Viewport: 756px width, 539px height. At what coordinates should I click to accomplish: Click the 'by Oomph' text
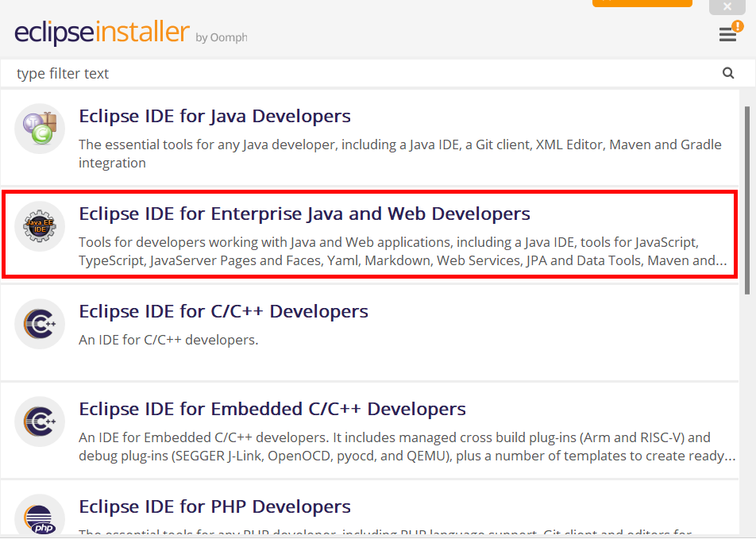pyautogui.click(x=222, y=37)
